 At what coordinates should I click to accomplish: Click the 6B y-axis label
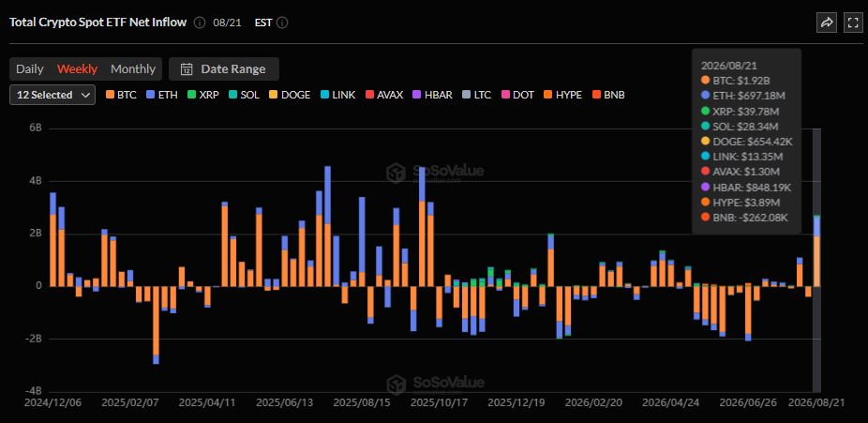pos(36,128)
